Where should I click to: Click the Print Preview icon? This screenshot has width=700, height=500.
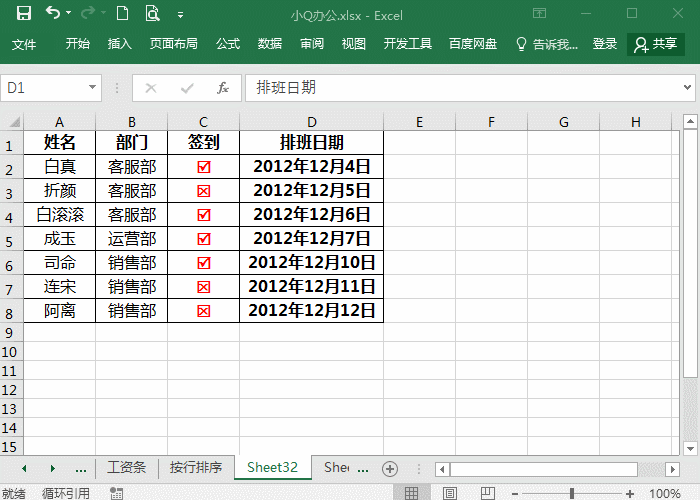tap(152, 13)
